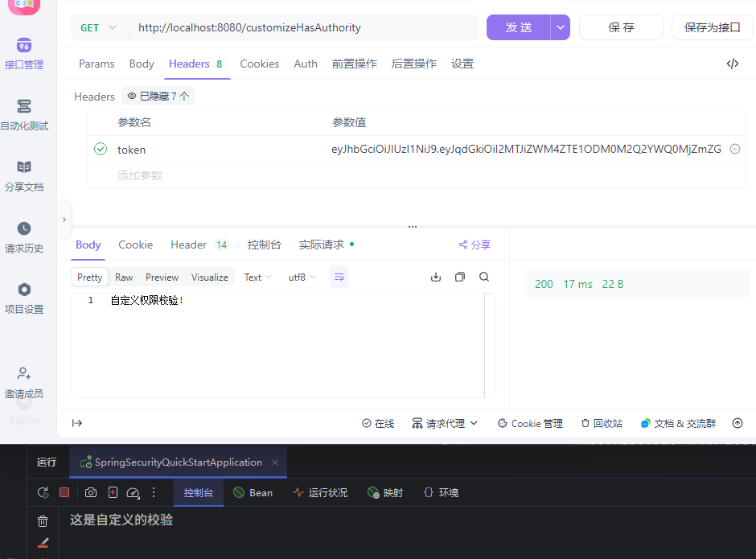This screenshot has height=559, width=756.
Task: Click the 保存 button
Action: click(x=621, y=27)
